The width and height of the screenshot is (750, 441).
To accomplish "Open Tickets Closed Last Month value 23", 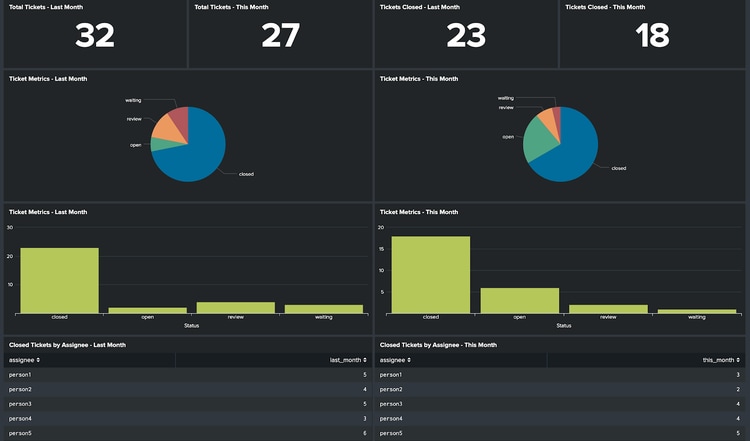I will point(466,36).
